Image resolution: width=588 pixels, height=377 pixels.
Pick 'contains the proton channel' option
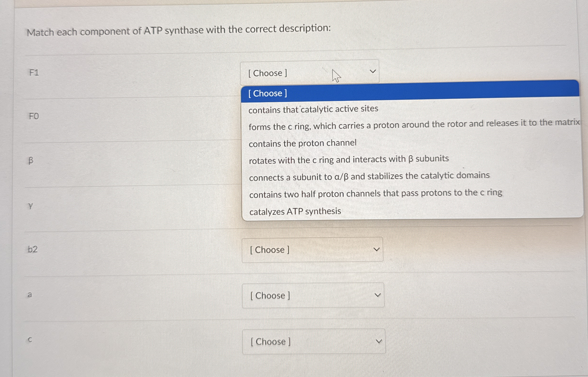click(302, 143)
